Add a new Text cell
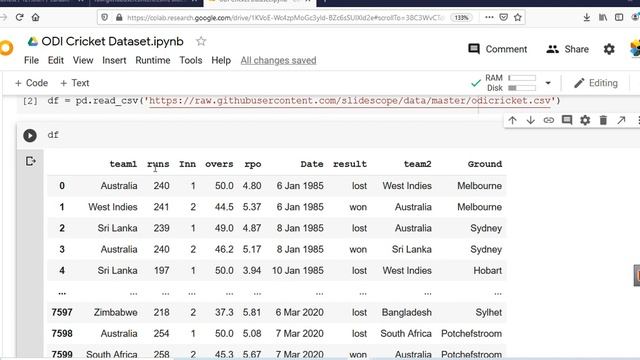Image resolution: width=640 pixels, height=360 pixels. pos(75,83)
